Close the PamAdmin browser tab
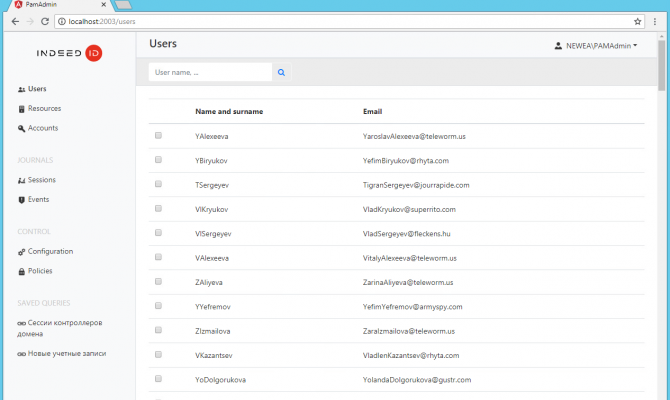 (x=106, y=5)
